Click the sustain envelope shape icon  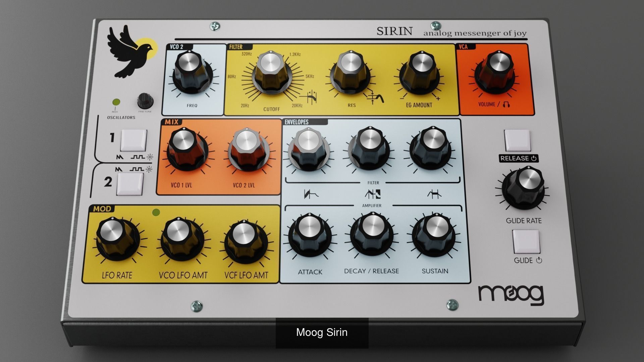tap(434, 194)
